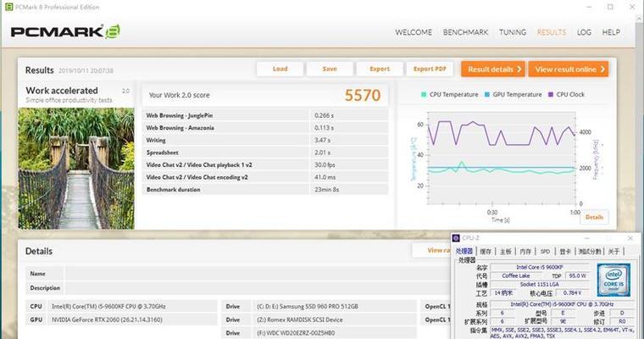The image size is (644, 339).
Task: Open the LOG tab
Action: click(584, 32)
